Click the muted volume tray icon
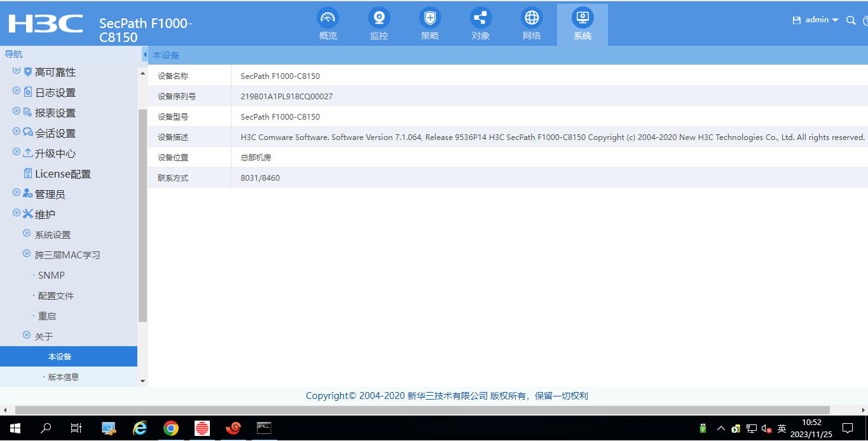The width and height of the screenshot is (868, 441). (767, 428)
